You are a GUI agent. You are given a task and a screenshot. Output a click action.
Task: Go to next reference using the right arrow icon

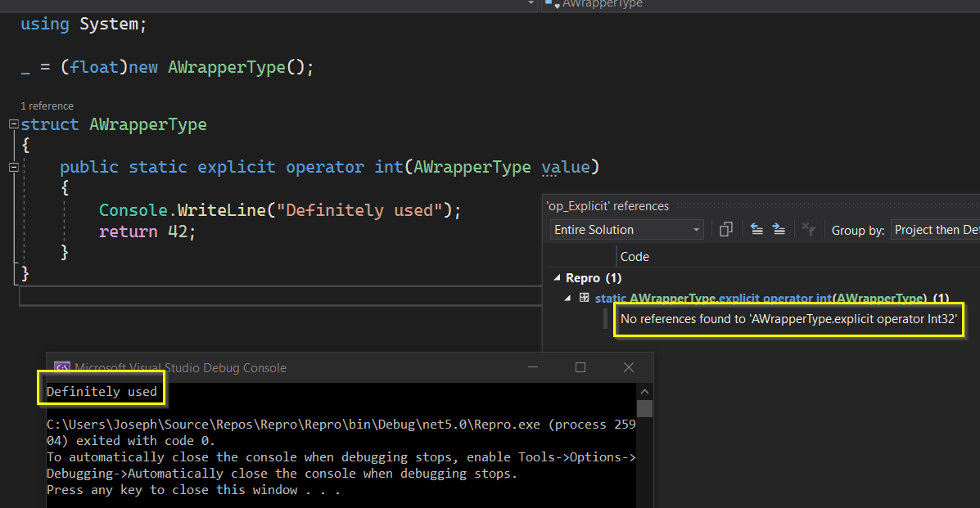pos(779,229)
